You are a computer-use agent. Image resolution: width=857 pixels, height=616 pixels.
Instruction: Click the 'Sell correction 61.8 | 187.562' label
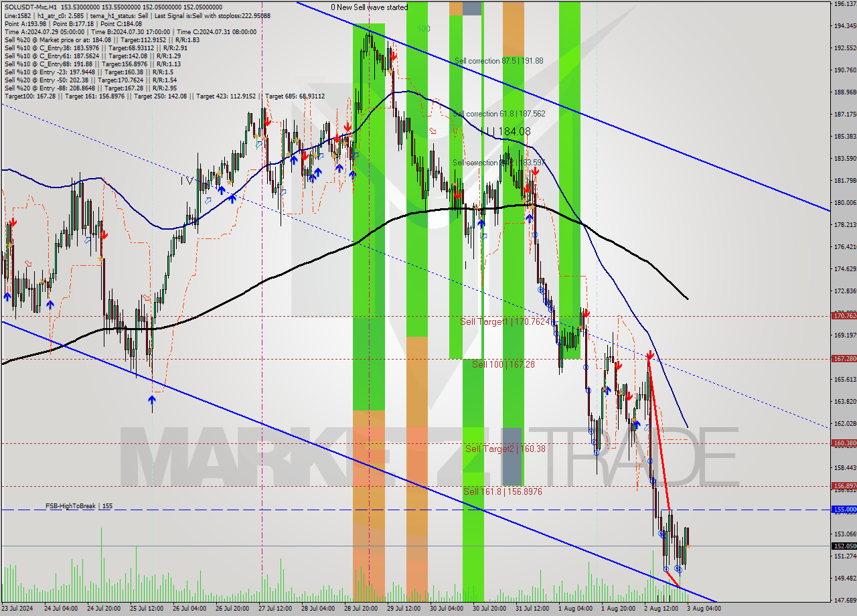[x=499, y=114]
